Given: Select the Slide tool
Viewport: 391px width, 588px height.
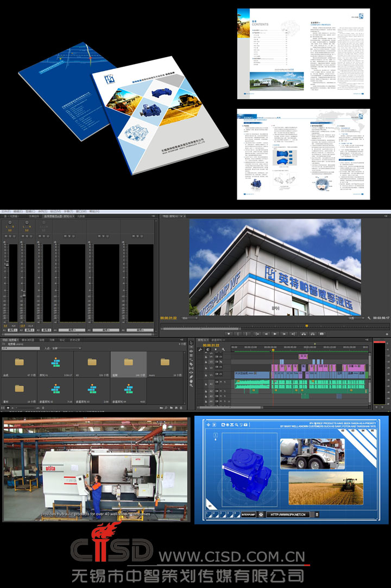Looking at the screenshot, I should (191, 372).
